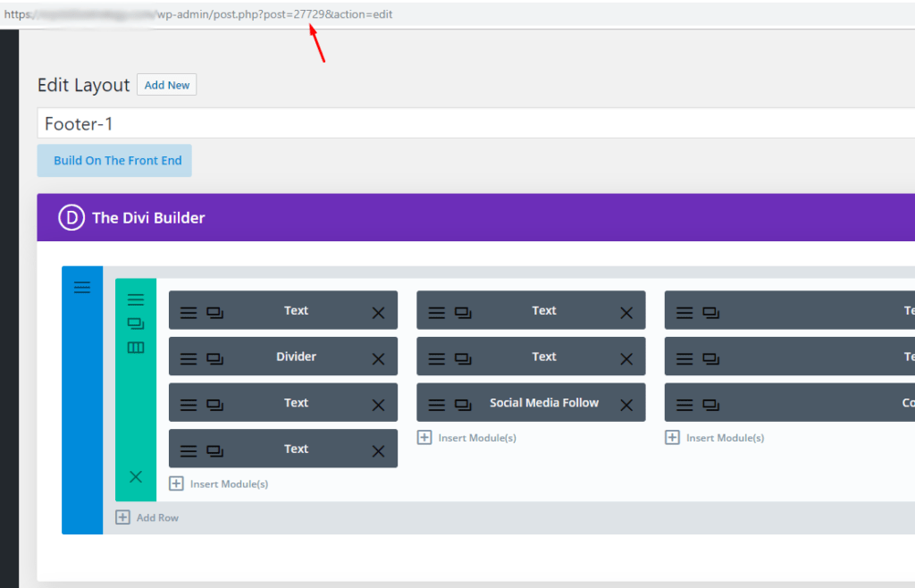Delete second column's top Text module
Viewport: 915px width, 588px height.
(x=626, y=313)
